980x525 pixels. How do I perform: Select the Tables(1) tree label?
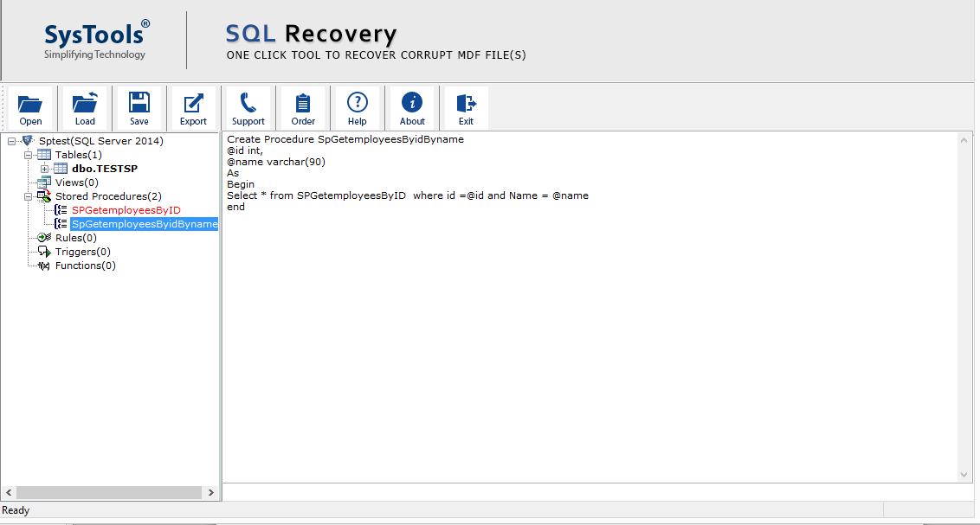(x=78, y=155)
